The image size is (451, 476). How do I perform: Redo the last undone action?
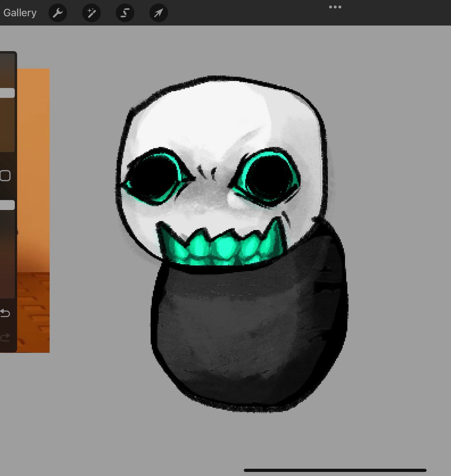click(5, 338)
